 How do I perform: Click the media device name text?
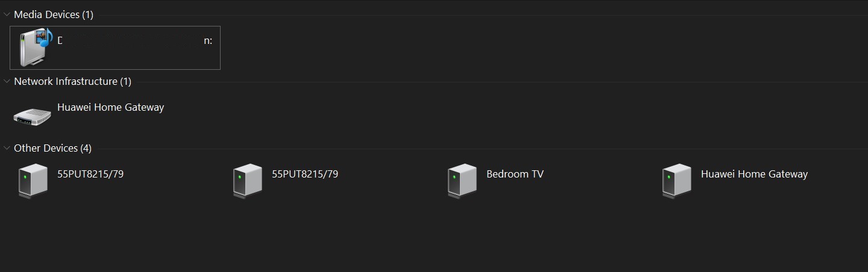click(134, 41)
